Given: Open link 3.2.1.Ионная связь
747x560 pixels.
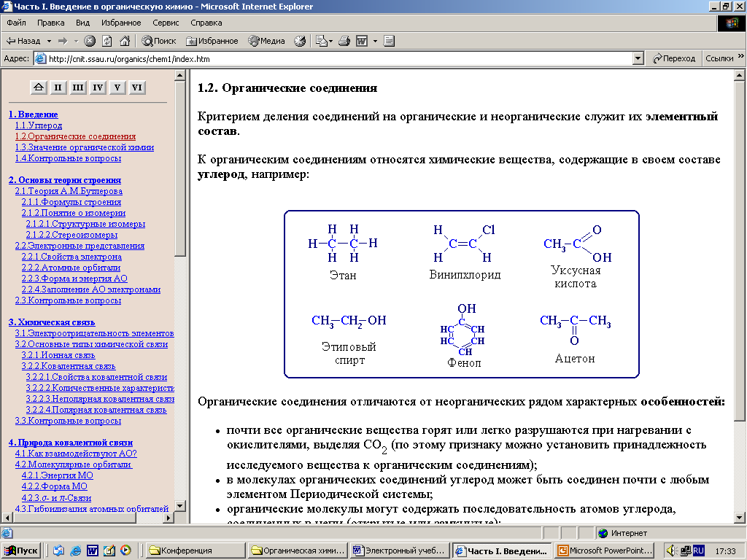Looking at the screenshot, I should (x=58, y=355).
